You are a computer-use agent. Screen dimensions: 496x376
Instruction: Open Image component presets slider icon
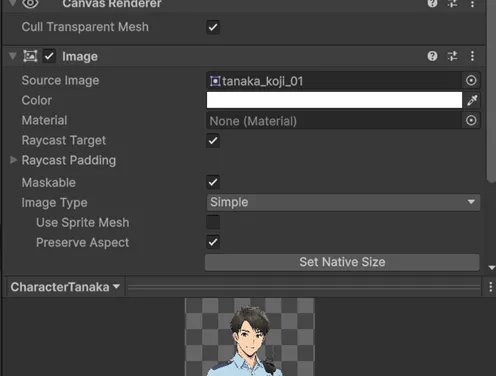pyautogui.click(x=452, y=56)
